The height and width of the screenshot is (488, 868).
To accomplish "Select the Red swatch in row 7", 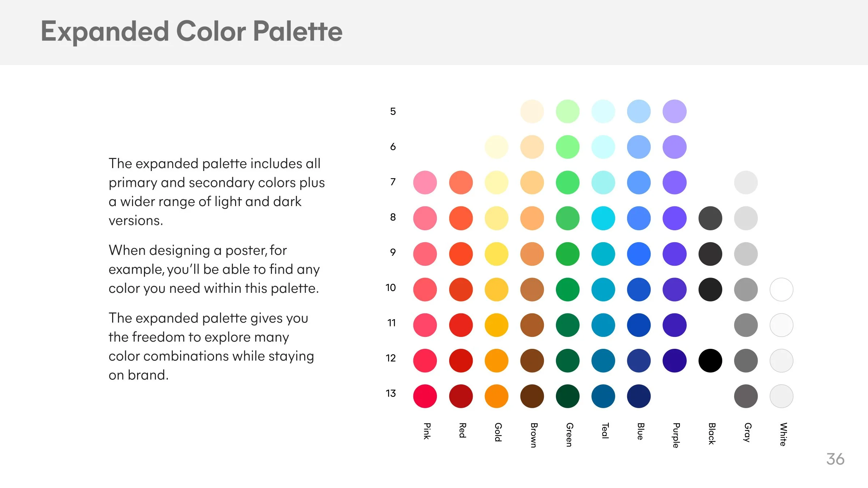I will tap(461, 183).
